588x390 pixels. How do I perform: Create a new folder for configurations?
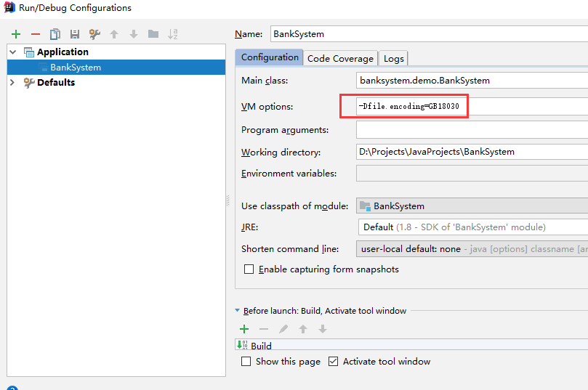pyautogui.click(x=153, y=34)
